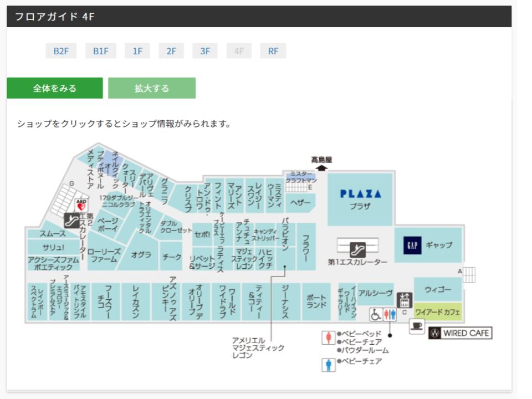532x399 pixels.
Task: Open the レイジースワン shop on the map
Action: [254, 196]
